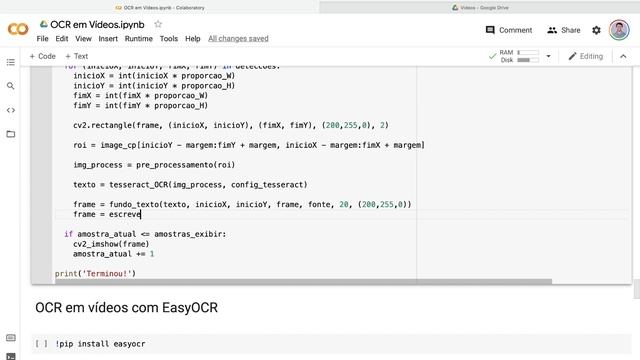
Task: Click the cv2_imshow(frame) line
Action: point(111,244)
